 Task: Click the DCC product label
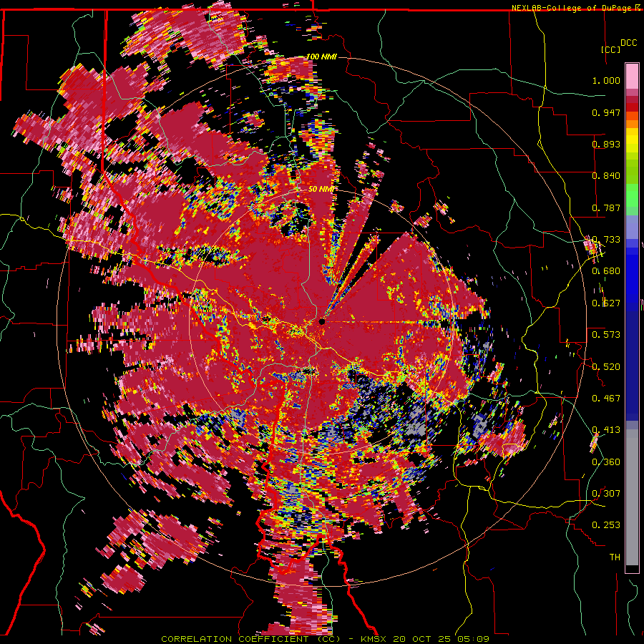(628, 43)
